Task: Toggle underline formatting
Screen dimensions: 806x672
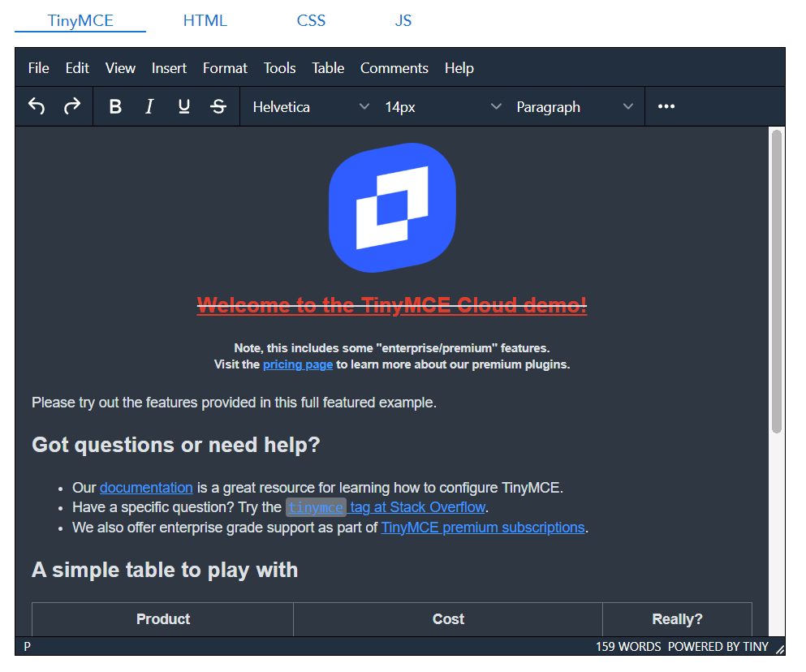Action: (x=183, y=106)
